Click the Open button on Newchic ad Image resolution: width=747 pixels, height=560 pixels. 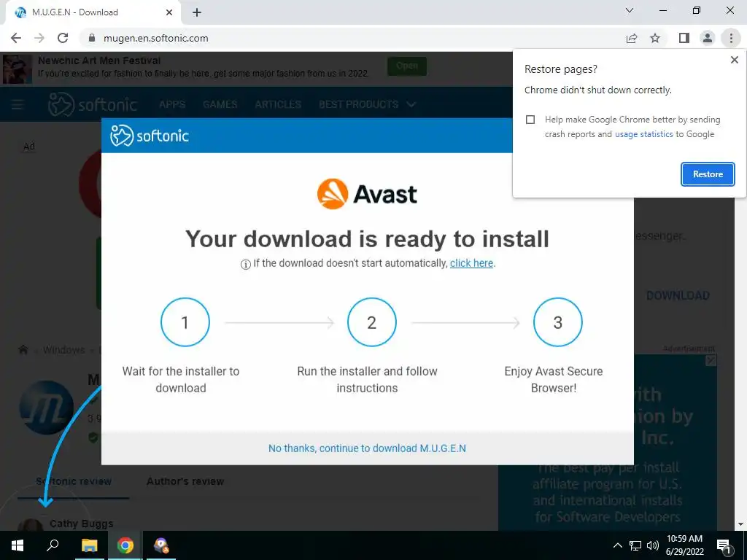click(x=407, y=66)
